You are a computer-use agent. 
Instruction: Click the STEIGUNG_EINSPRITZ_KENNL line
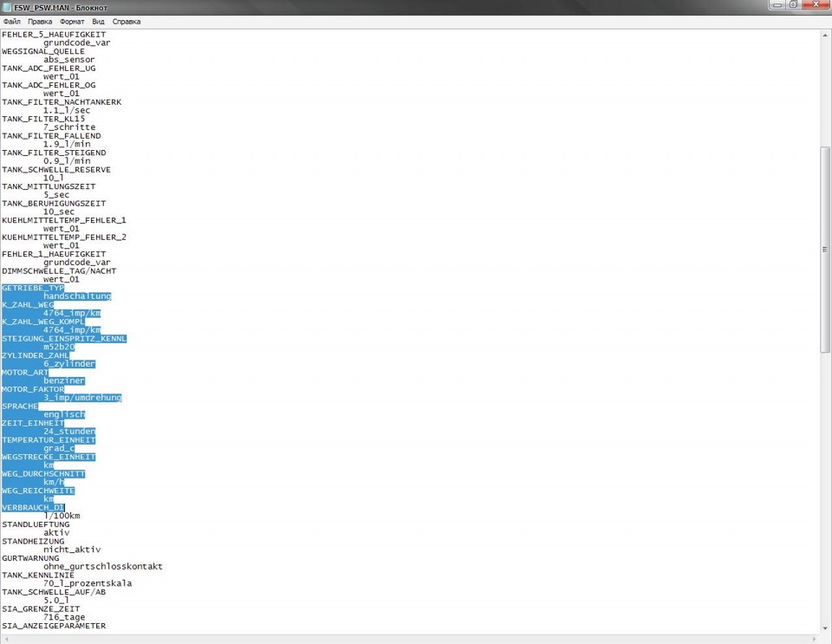pos(63,339)
